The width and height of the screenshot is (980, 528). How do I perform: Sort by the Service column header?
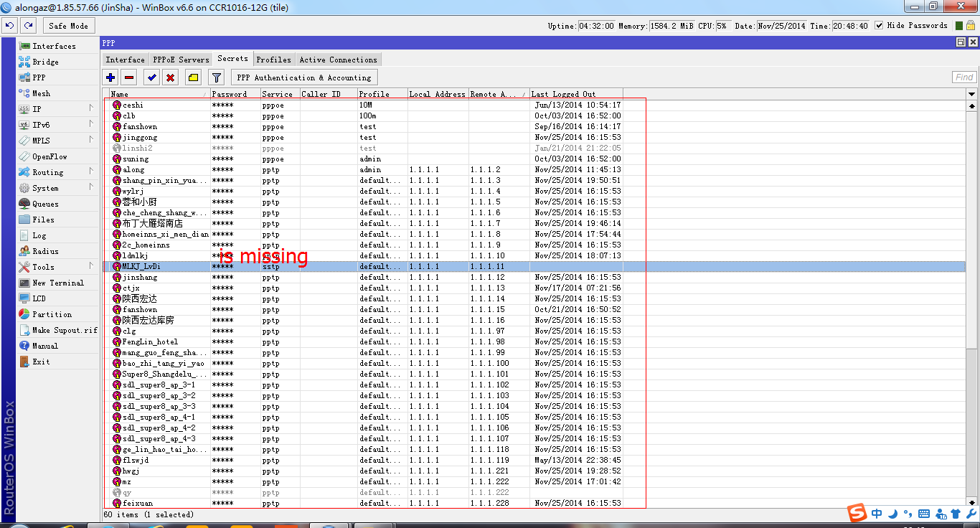click(x=280, y=94)
